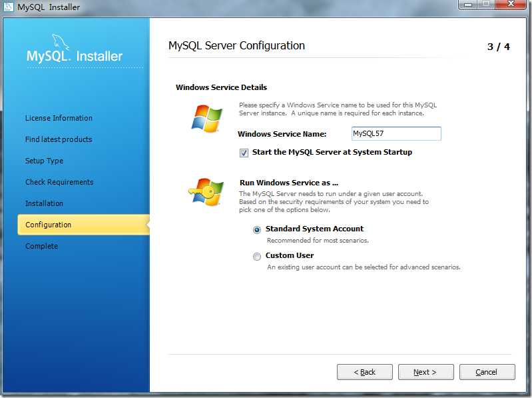Go to the License Information step
Screen dimensions: 532x398
[x=59, y=118]
